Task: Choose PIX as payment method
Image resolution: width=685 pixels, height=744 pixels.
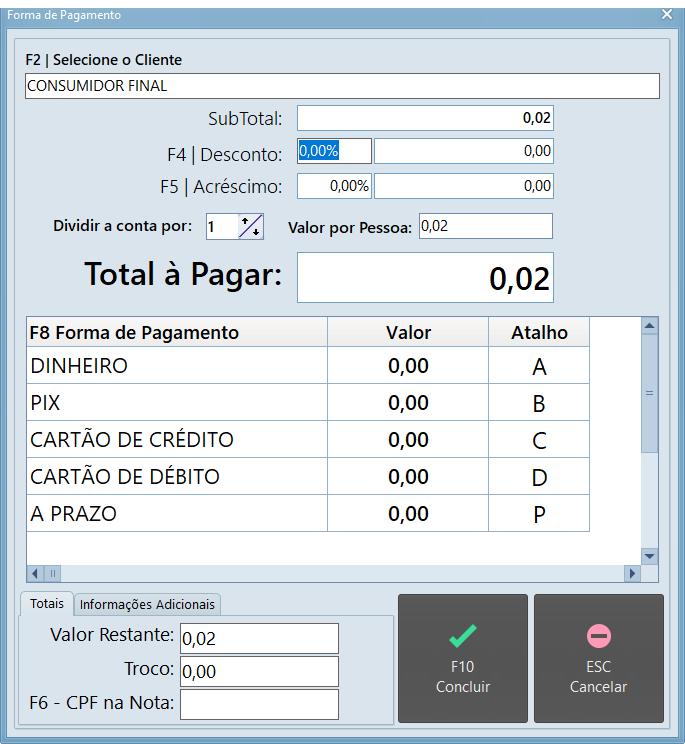Action: point(177,403)
